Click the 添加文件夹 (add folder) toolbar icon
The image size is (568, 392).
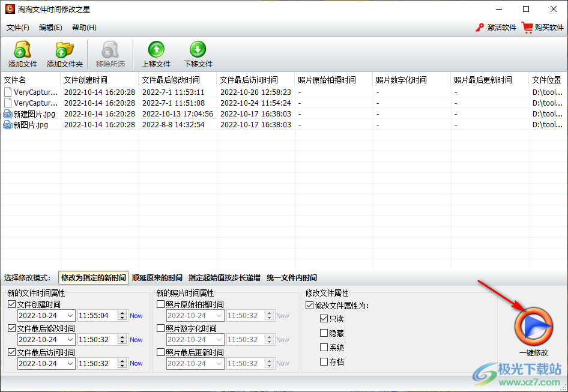[x=64, y=49]
